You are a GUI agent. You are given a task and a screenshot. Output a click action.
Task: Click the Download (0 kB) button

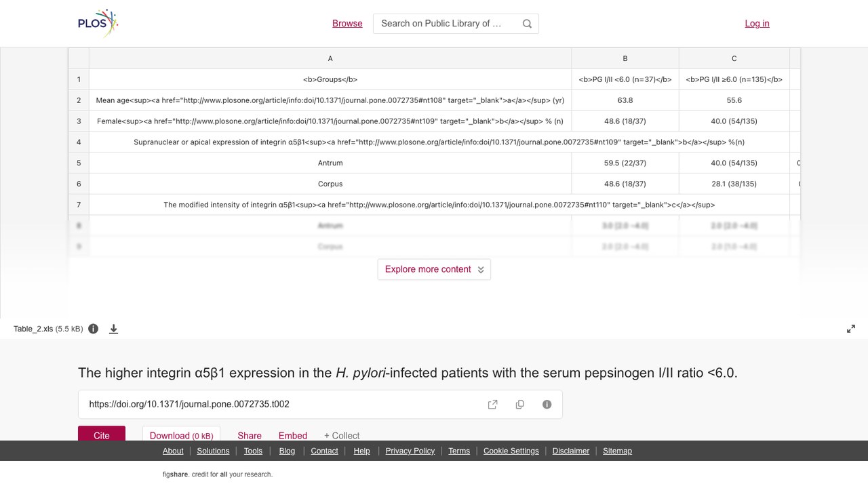[x=181, y=434]
